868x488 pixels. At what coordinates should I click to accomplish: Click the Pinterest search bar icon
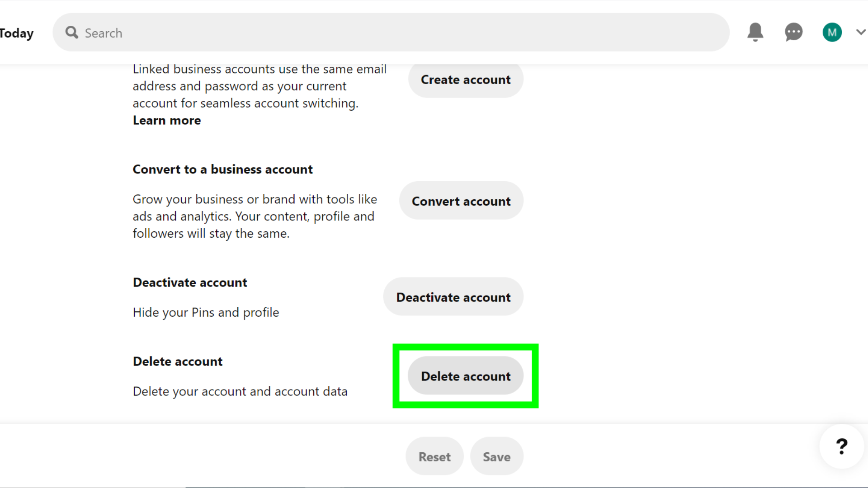click(x=71, y=32)
